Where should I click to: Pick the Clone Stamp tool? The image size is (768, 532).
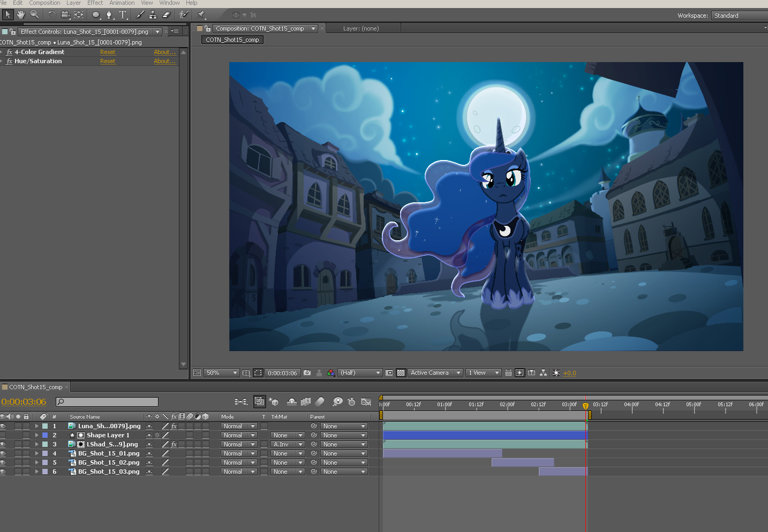click(153, 15)
